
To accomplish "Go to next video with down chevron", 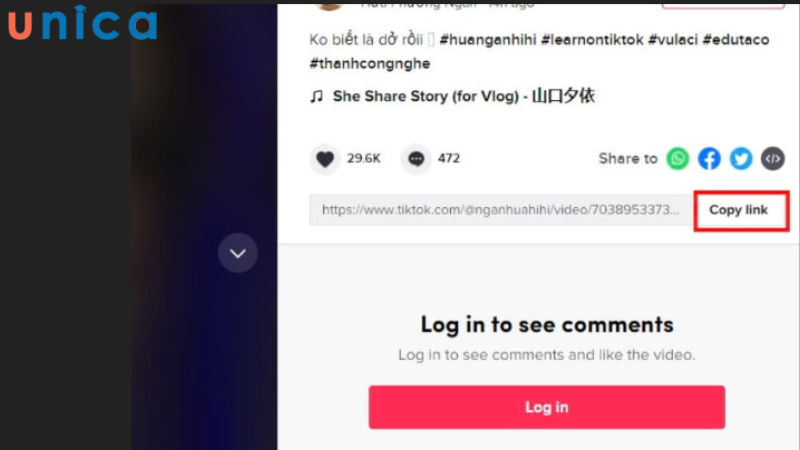I will [238, 253].
